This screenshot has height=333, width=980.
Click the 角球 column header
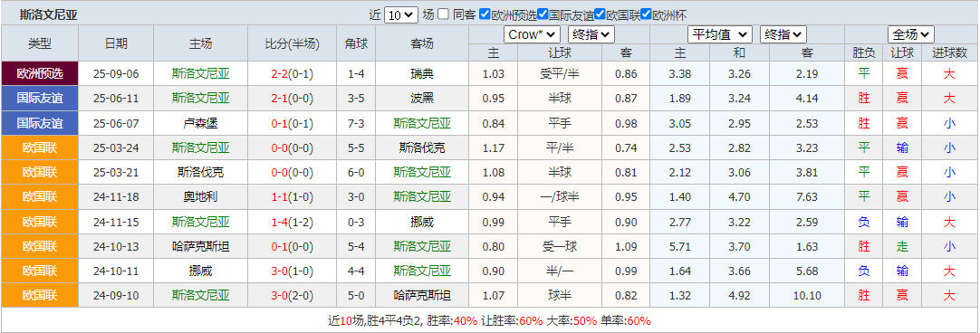(356, 43)
